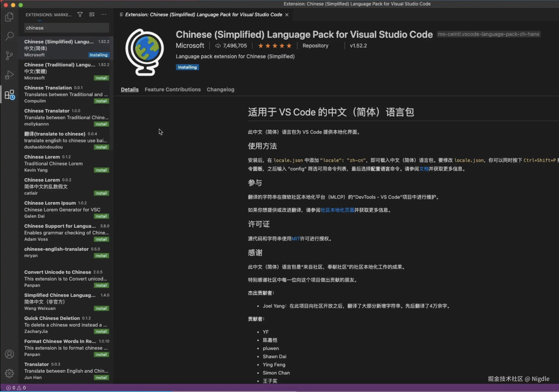
Task: Click the extension identifier ms-ceintl.vscode-language-pack-zh-hans
Action: [489, 34]
